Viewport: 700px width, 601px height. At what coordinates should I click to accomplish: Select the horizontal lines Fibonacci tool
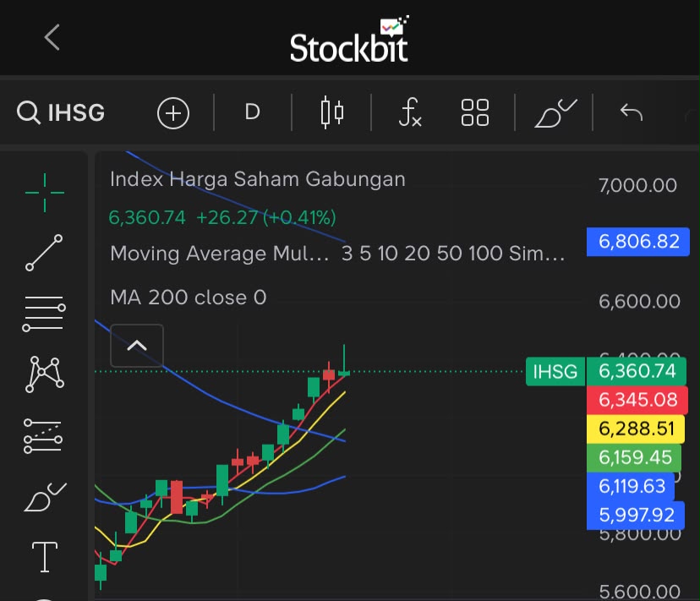pos(44,313)
